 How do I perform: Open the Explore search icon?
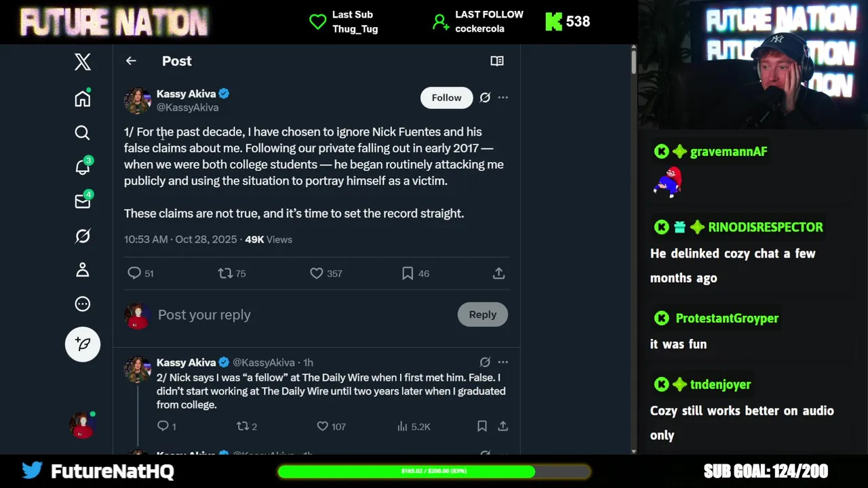83,133
